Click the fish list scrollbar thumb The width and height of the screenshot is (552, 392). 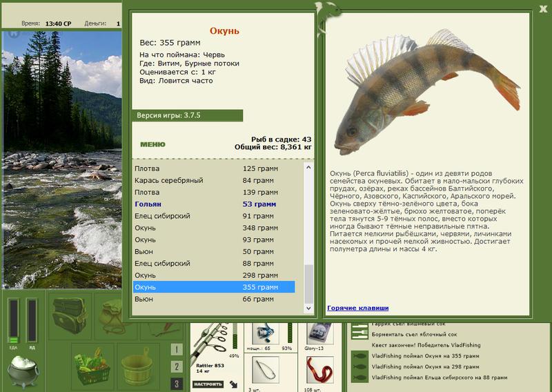point(308,284)
